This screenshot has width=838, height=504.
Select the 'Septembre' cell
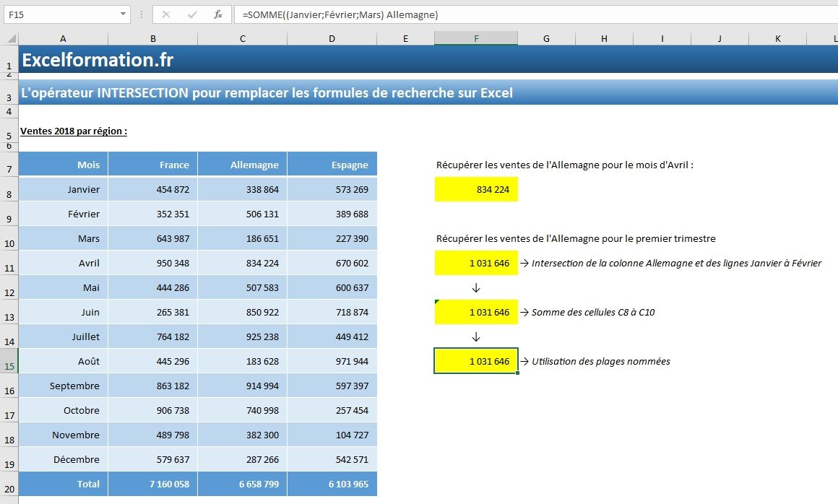point(63,386)
